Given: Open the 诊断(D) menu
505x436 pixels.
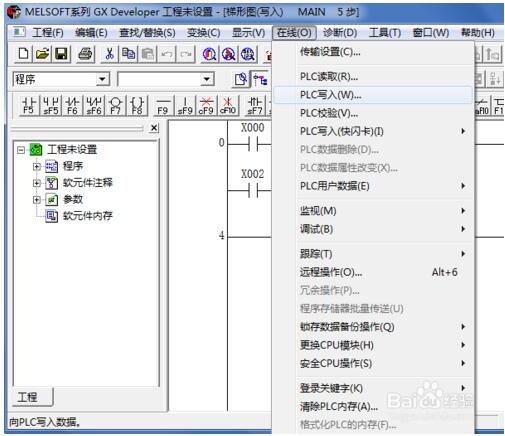Looking at the screenshot, I should 340,33.
